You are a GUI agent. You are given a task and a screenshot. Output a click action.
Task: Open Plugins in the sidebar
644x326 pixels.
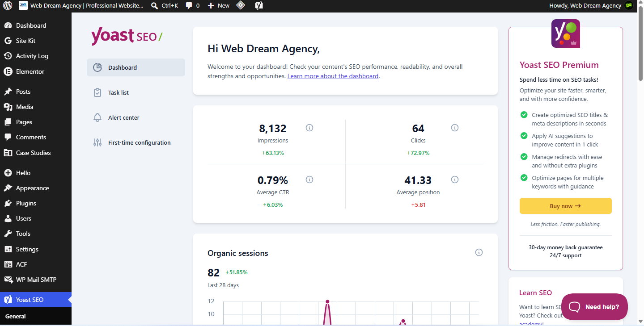click(x=36, y=203)
